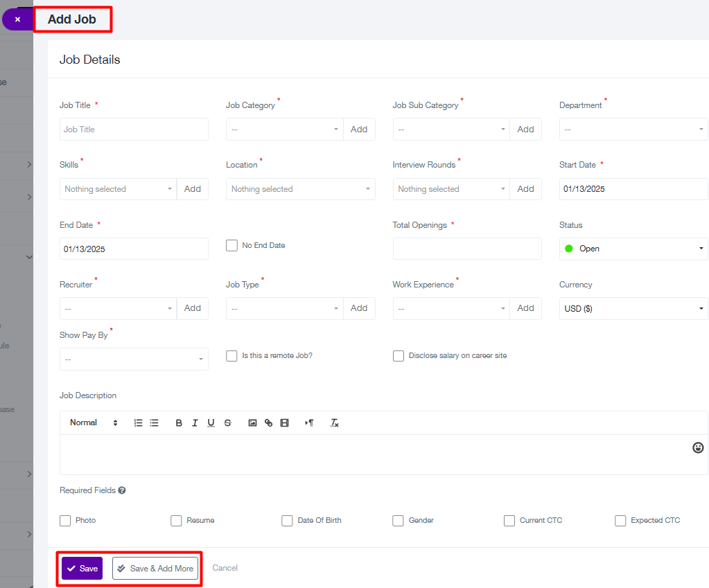The height and width of the screenshot is (588, 709).
Task: Open Required Fields help question icon
Action: click(122, 490)
